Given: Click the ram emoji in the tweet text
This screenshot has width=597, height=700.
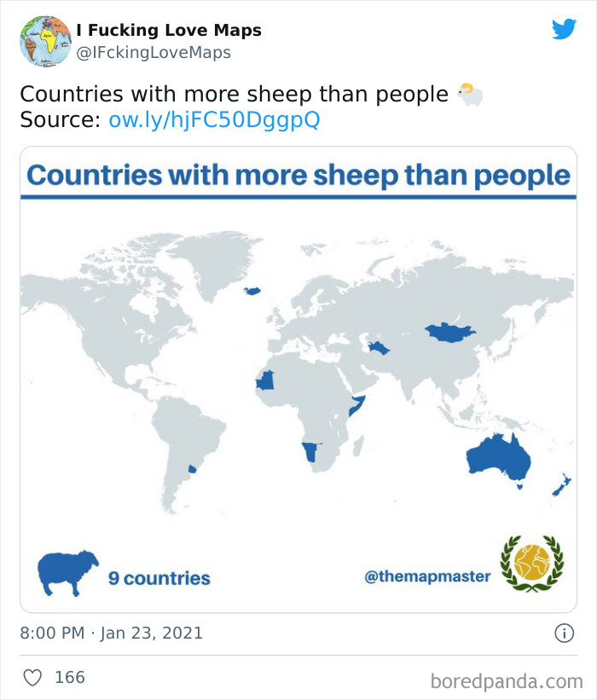Looking at the screenshot, I should [x=470, y=95].
